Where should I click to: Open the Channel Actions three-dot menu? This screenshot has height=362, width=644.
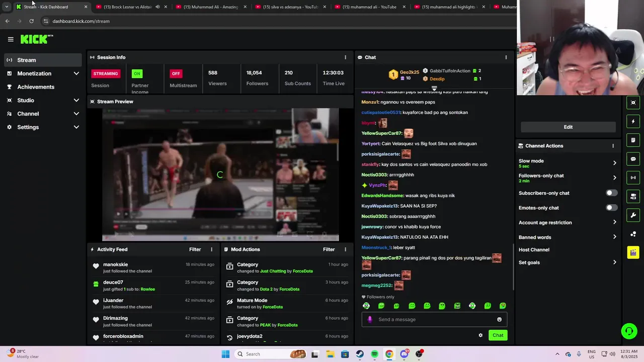tap(613, 146)
